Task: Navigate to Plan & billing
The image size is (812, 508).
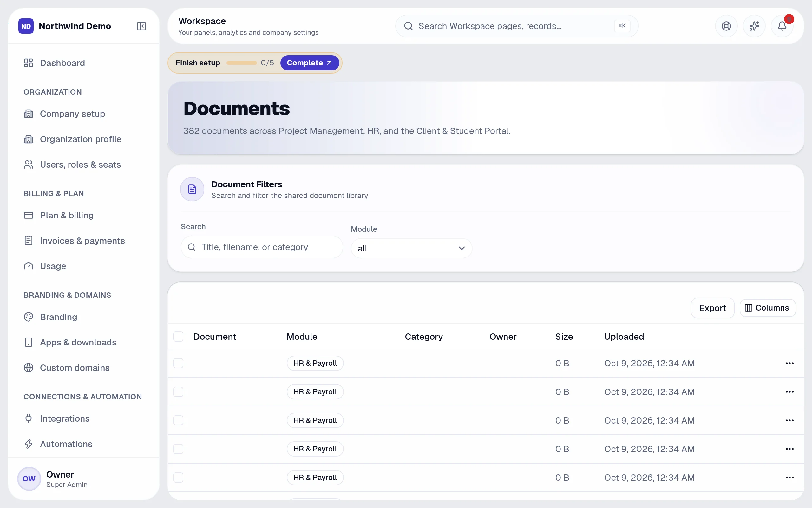Action: 83,215
